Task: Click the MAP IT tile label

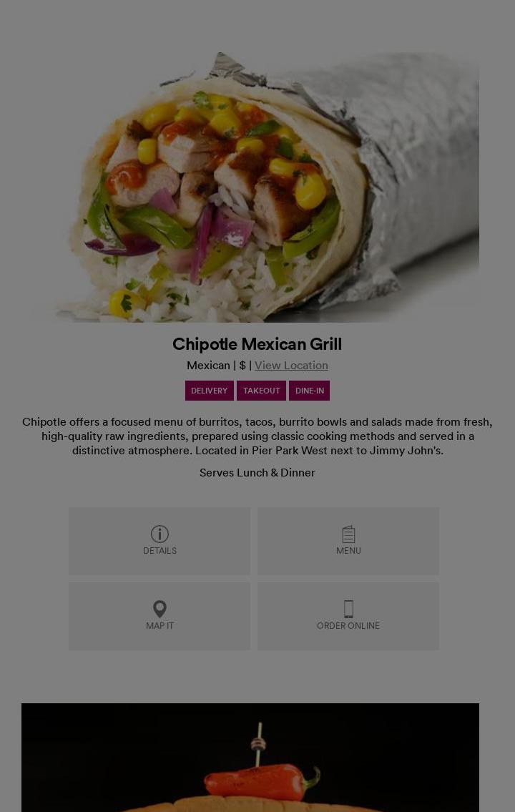Action: (x=160, y=625)
